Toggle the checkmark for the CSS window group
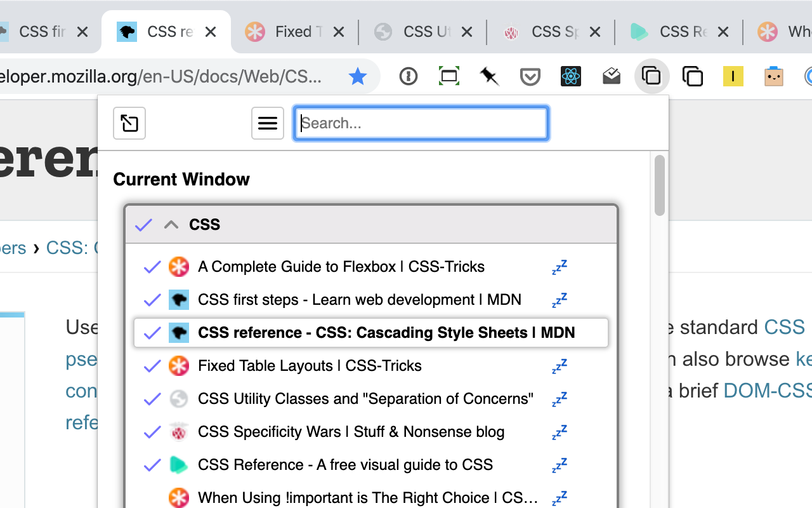This screenshot has width=812, height=508. click(144, 225)
